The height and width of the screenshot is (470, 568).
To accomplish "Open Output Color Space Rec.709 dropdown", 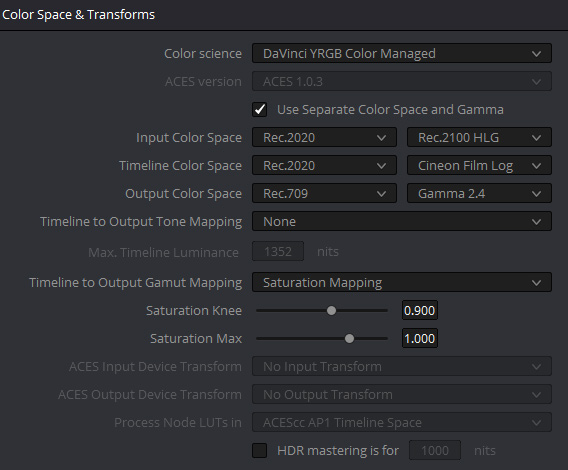I will (324, 194).
